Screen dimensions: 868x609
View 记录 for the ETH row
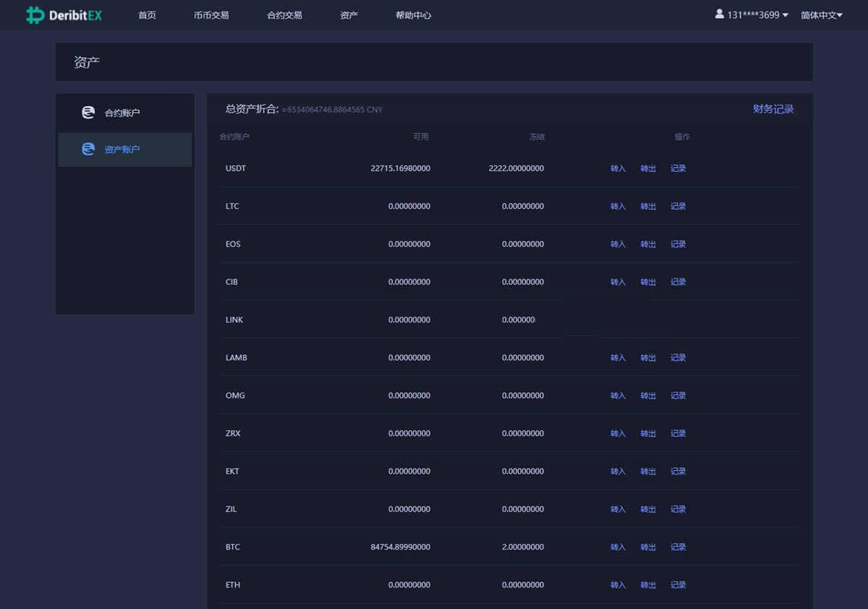(678, 585)
